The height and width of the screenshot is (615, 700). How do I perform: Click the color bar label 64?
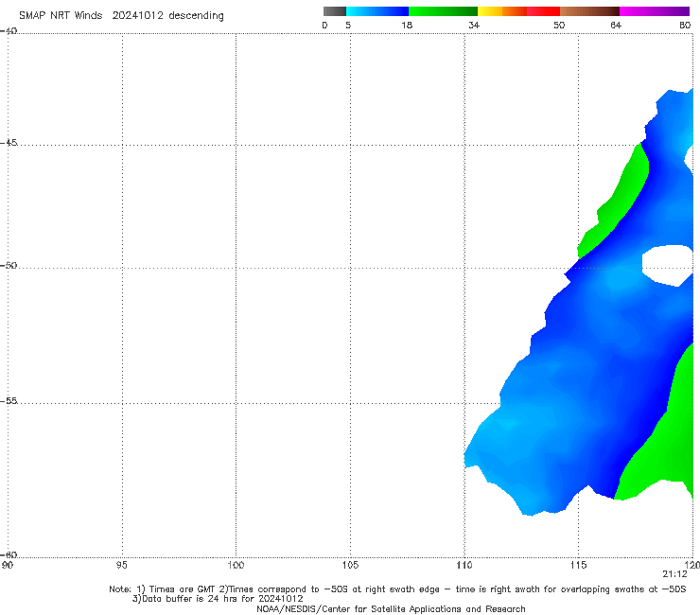[x=616, y=25]
